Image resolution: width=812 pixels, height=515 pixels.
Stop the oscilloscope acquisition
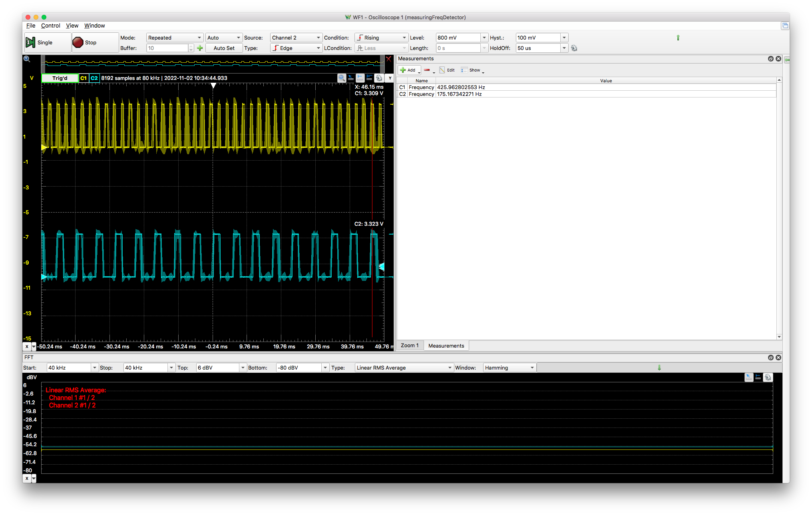95,42
